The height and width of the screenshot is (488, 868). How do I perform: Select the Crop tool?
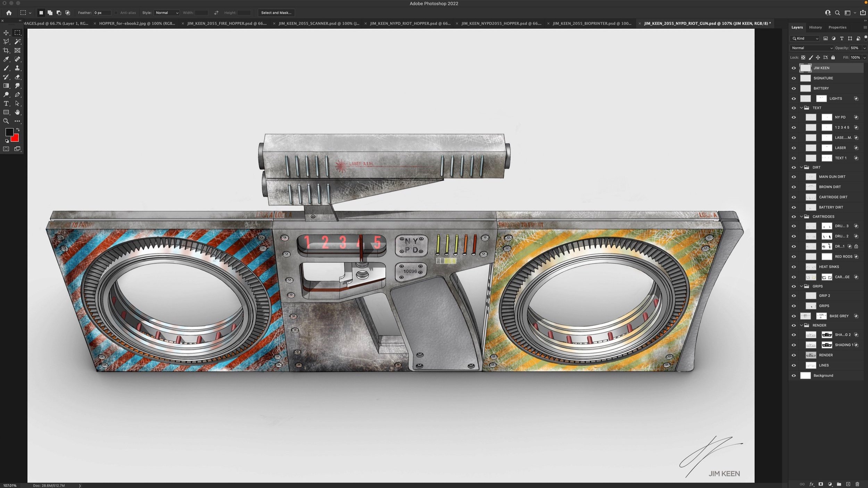coord(6,50)
